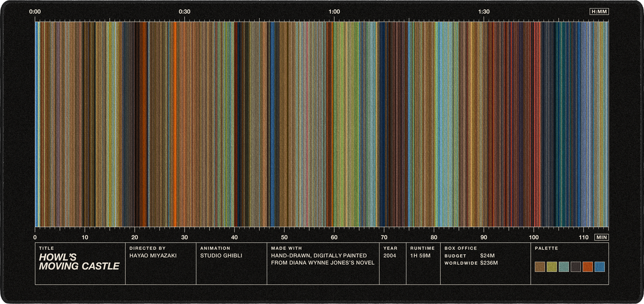Click minute label 10 on the bottom axis
Viewport: 644px width, 304px height.
pyautogui.click(x=85, y=237)
